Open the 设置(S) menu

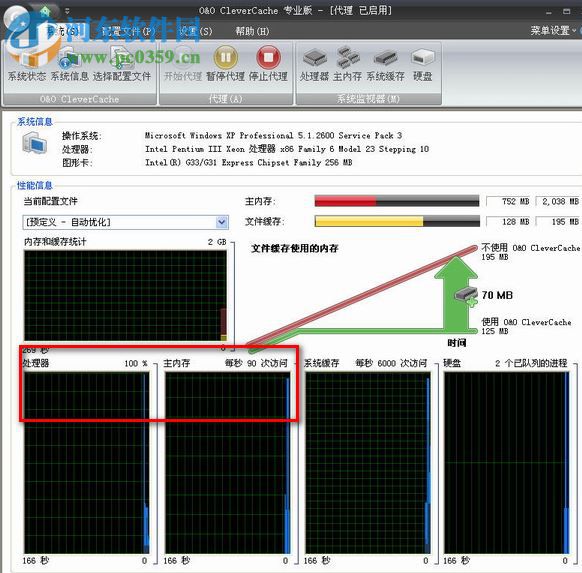click(x=195, y=31)
